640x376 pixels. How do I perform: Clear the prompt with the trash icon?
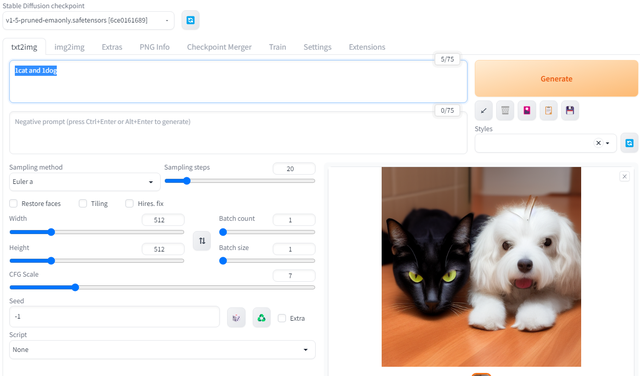[505, 110]
